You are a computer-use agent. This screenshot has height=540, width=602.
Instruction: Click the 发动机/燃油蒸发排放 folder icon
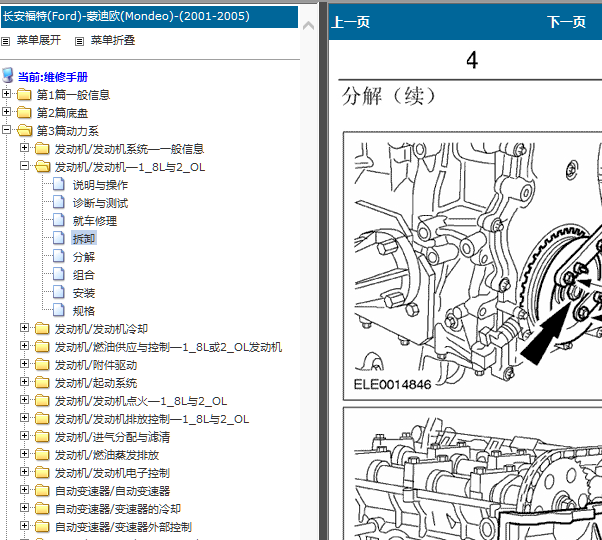[42, 455]
